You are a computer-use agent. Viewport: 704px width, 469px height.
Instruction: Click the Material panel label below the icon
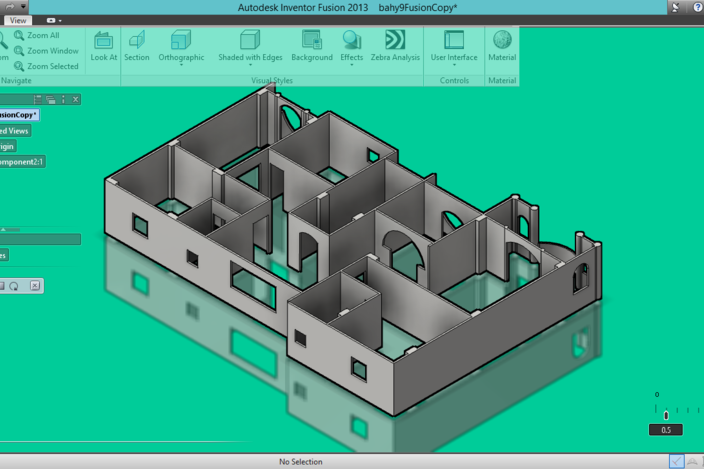[x=502, y=80]
